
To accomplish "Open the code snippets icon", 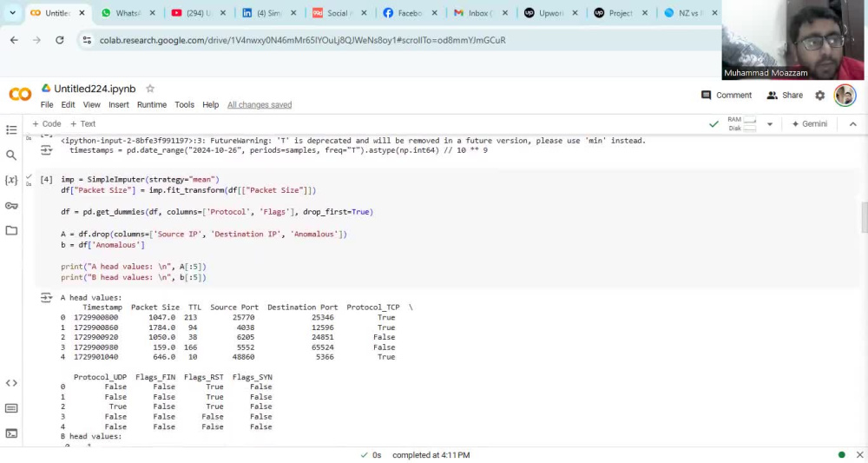I will coord(11,383).
